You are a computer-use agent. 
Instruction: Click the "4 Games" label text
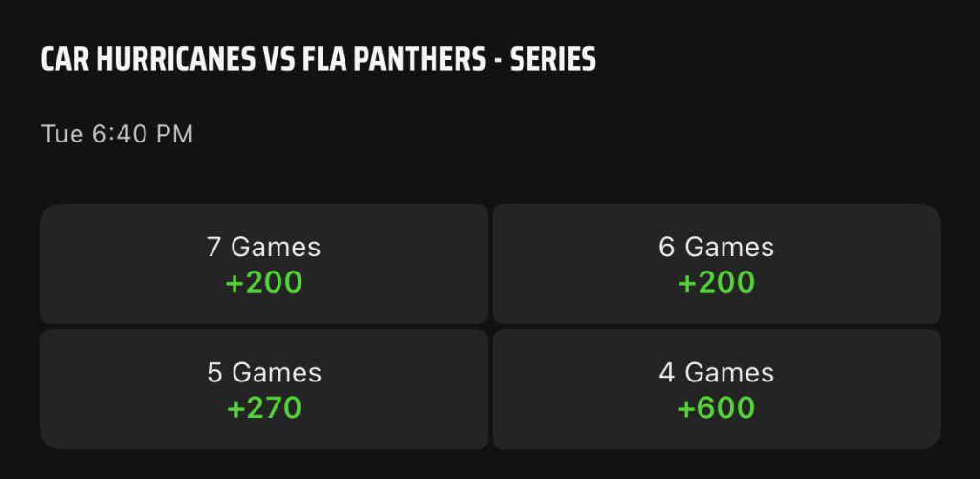point(716,372)
